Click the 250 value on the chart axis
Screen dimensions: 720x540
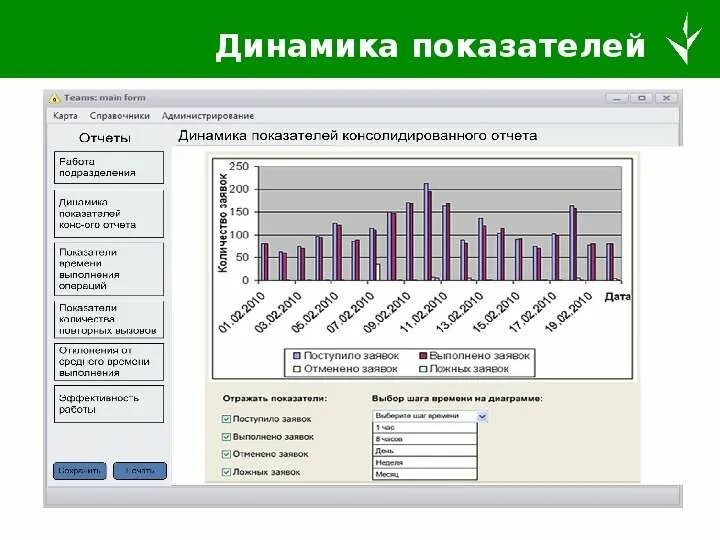click(x=239, y=166)
